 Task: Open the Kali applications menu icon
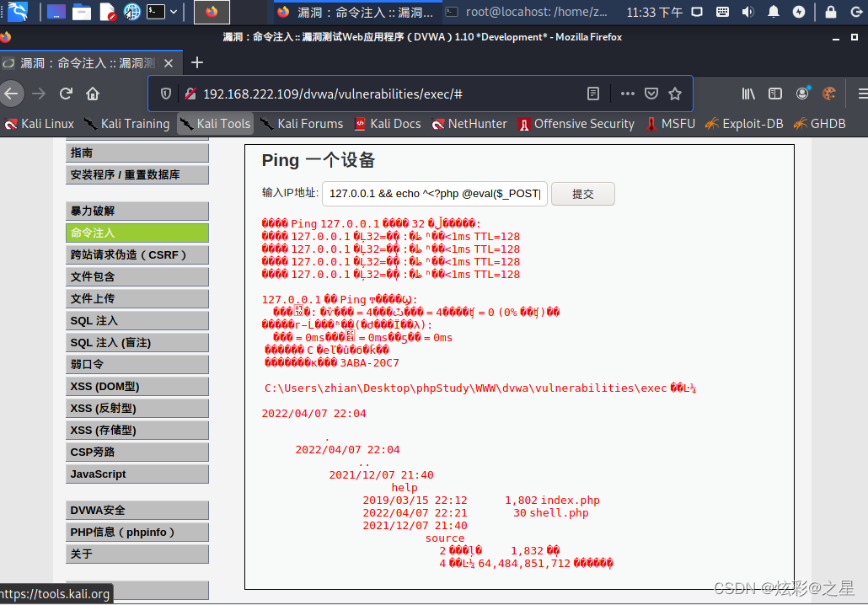point(17,12)
